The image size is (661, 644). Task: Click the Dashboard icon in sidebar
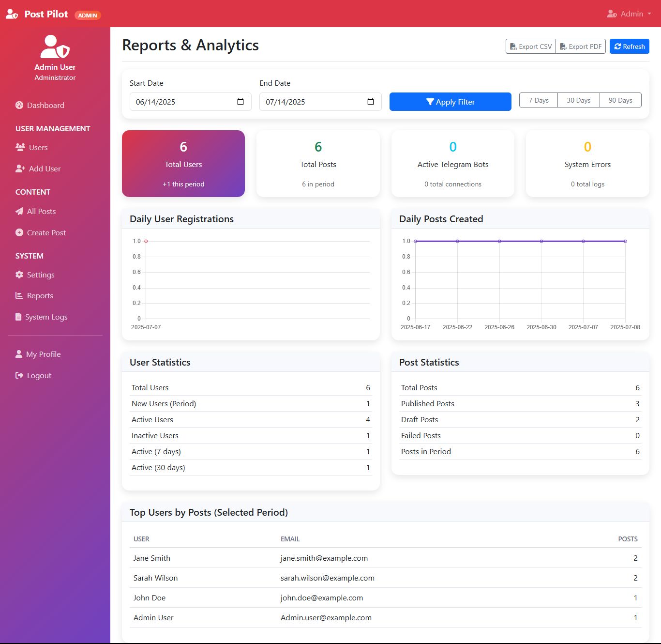(x=19, y=105)
